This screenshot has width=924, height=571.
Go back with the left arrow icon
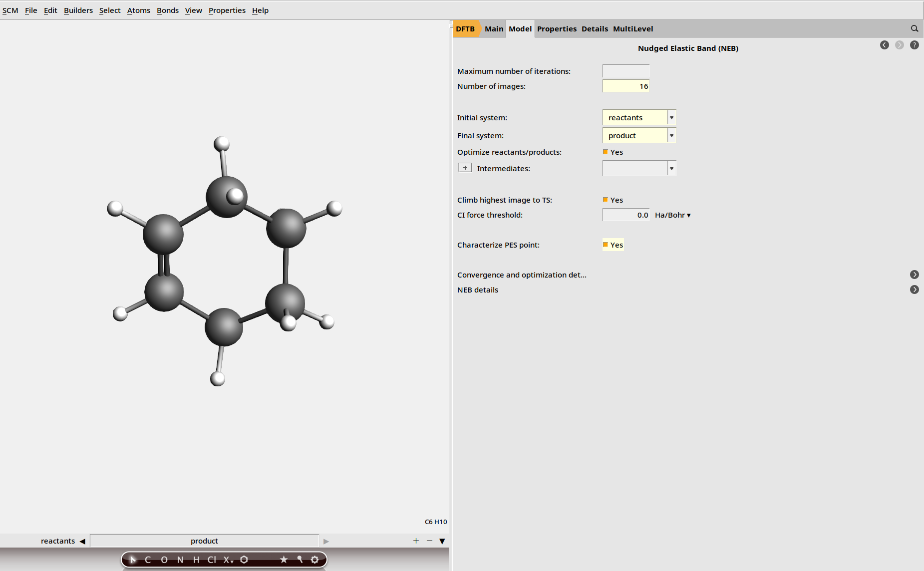[x=884, y=45]
